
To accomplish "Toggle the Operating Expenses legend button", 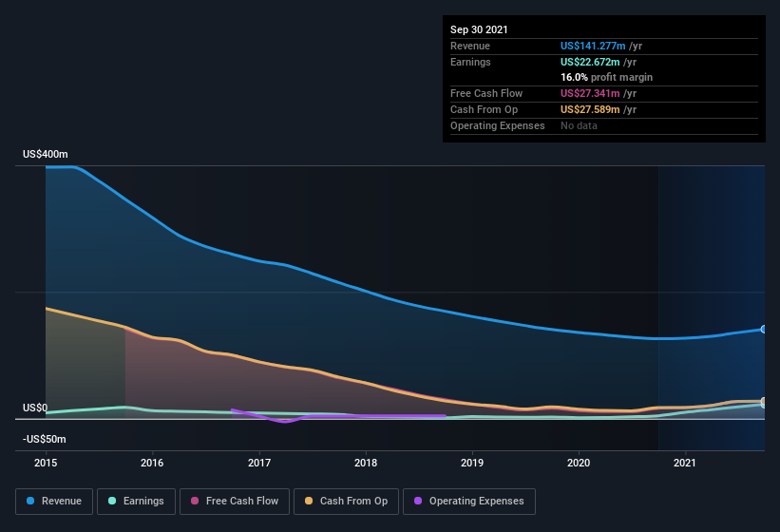I will pos(469,502).
